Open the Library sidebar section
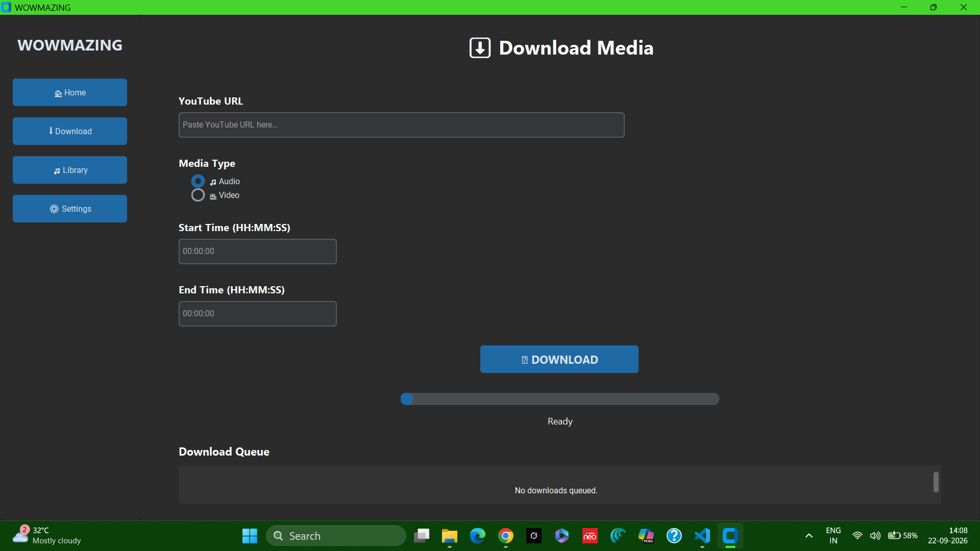The height and width of the screenshot is (551, 980). click(70, 170)
